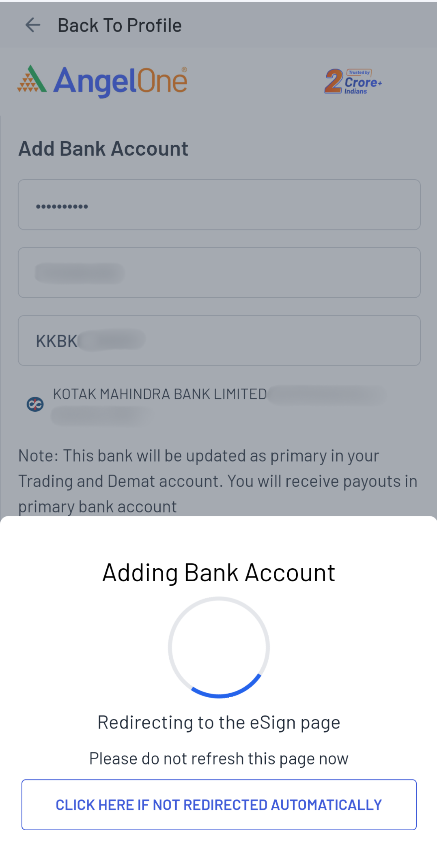
Task: Click blurred text right of bank name
Action: tap(327, 395)
